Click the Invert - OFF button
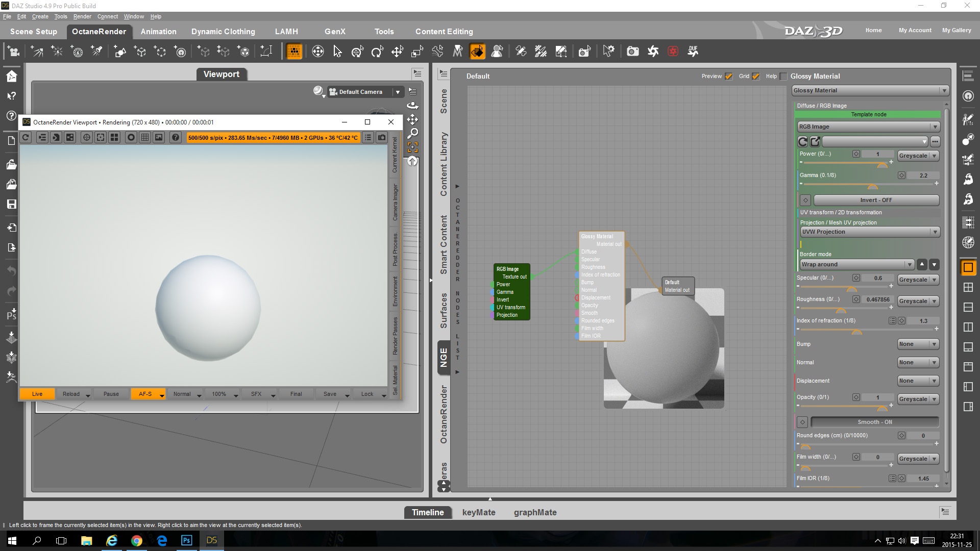980x551 pixels. tap(875, 200)
